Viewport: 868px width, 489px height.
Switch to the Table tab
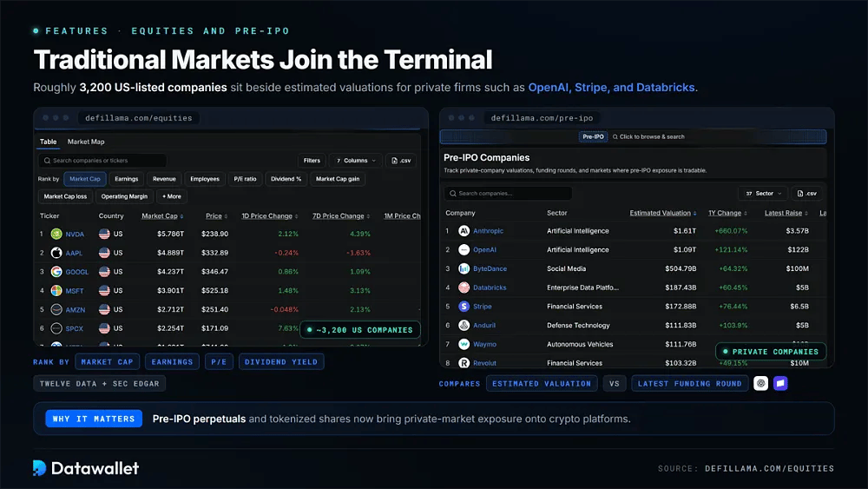pyautogui.click(x=48, y=142)
